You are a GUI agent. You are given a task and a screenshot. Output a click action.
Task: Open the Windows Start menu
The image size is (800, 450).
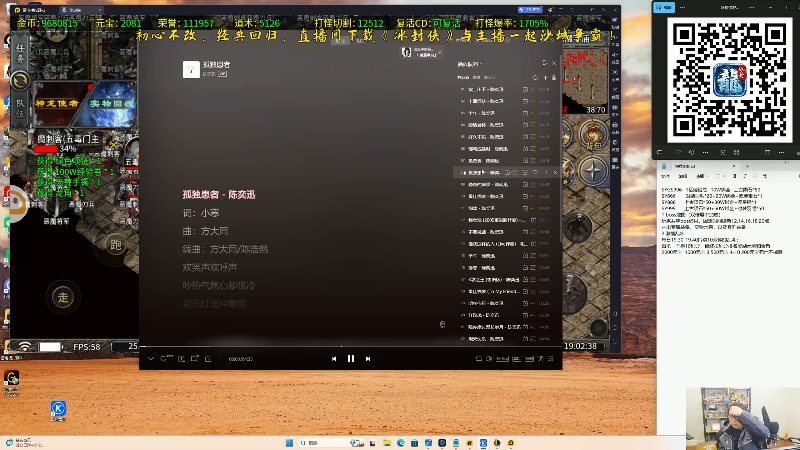point(289,443)
